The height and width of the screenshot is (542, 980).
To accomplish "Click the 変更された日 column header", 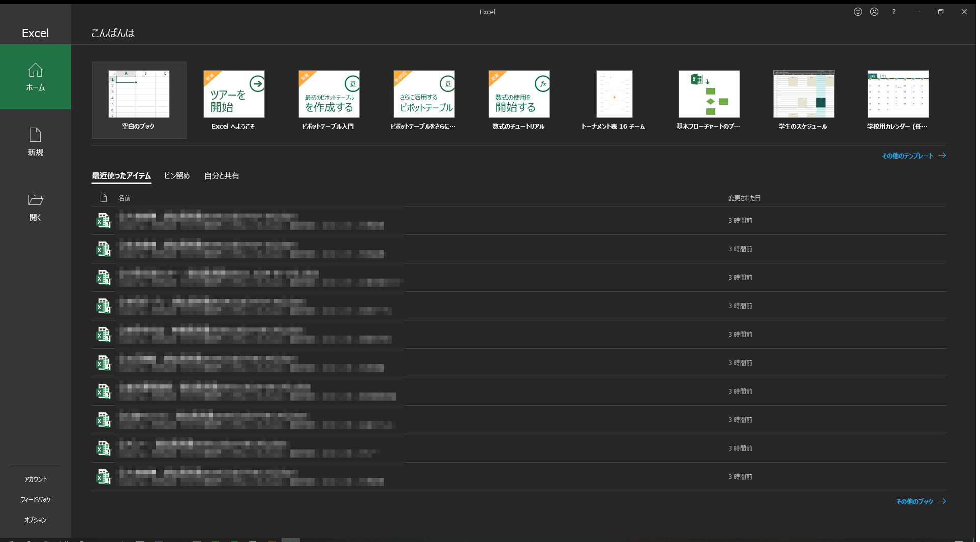I will [x=744, y=198].
